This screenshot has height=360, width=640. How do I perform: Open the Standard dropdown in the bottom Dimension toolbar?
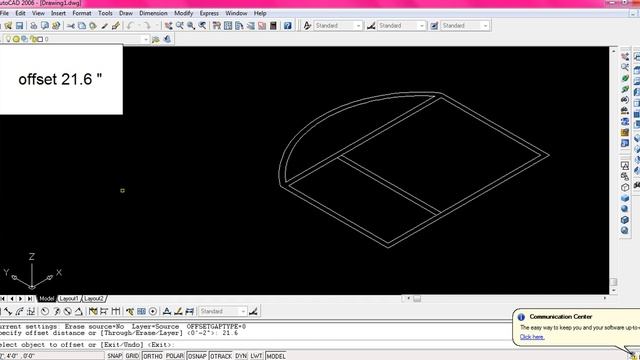tap(243, 311)
